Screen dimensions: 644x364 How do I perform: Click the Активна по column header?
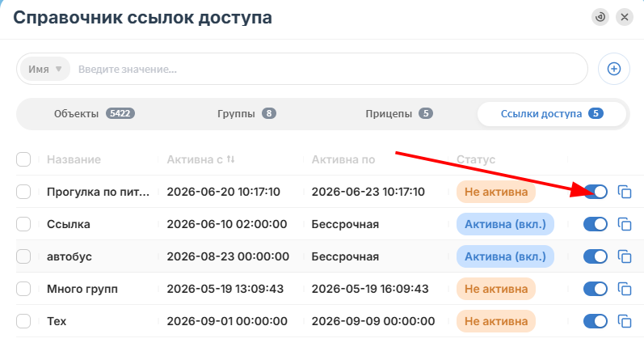(x=343, y=159)
